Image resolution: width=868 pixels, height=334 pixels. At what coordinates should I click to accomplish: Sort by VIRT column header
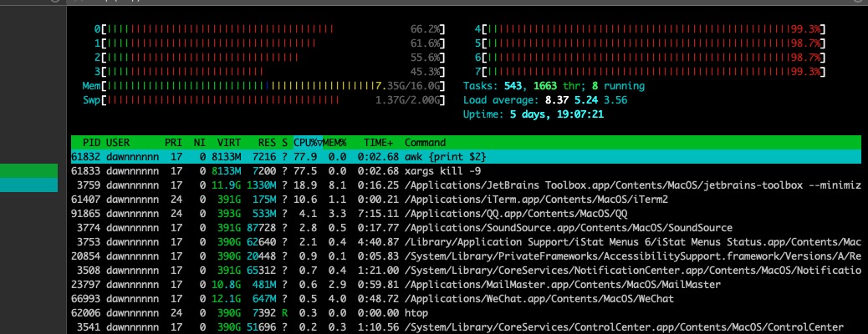click(229, 143)
